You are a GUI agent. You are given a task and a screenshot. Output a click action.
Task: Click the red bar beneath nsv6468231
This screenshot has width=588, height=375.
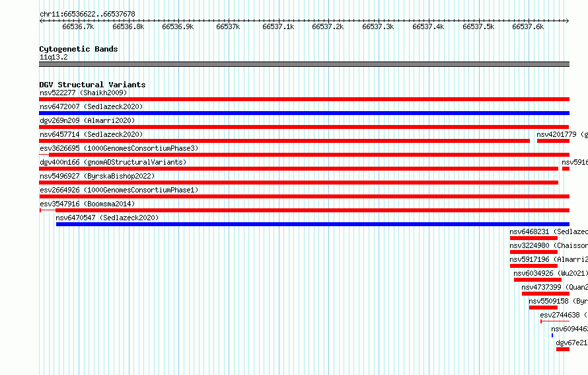[534, 238]
